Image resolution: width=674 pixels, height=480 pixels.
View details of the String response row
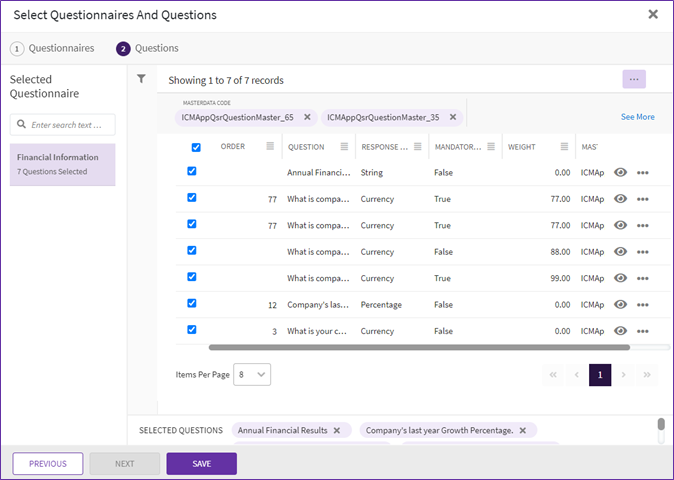(x=620, y=173)
